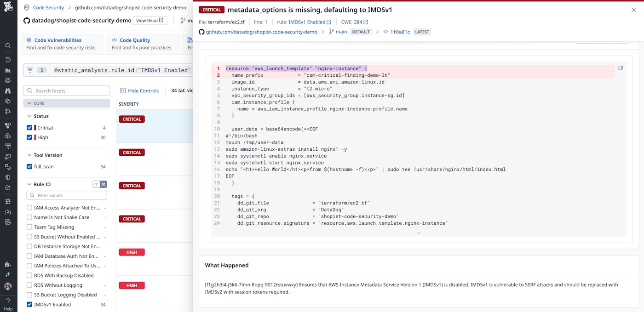Open the chain-link icon in sidebar
644x312 pixels.
point(8,167)
